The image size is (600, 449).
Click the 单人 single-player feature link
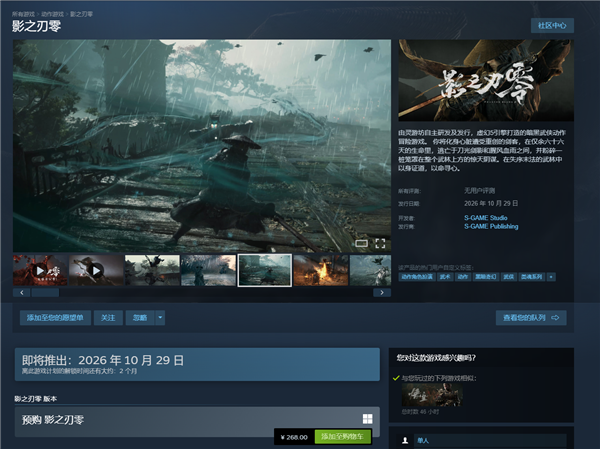tap(423, 441)
